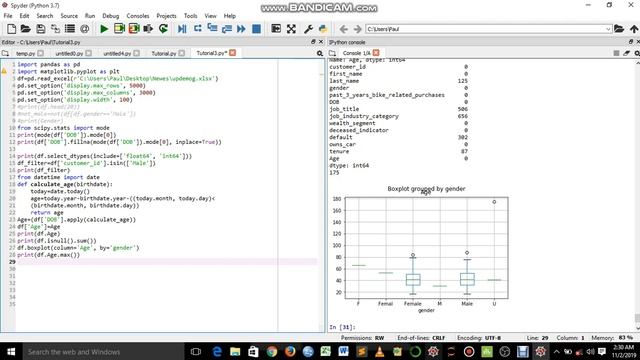The image size is (640, 360).
Task: Clear console variables eraser icon
Action: tap(627, 53)
